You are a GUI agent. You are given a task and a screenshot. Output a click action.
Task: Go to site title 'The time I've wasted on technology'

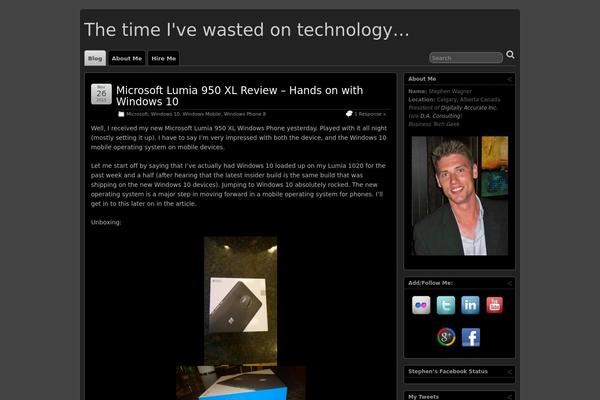click(246, 30)
